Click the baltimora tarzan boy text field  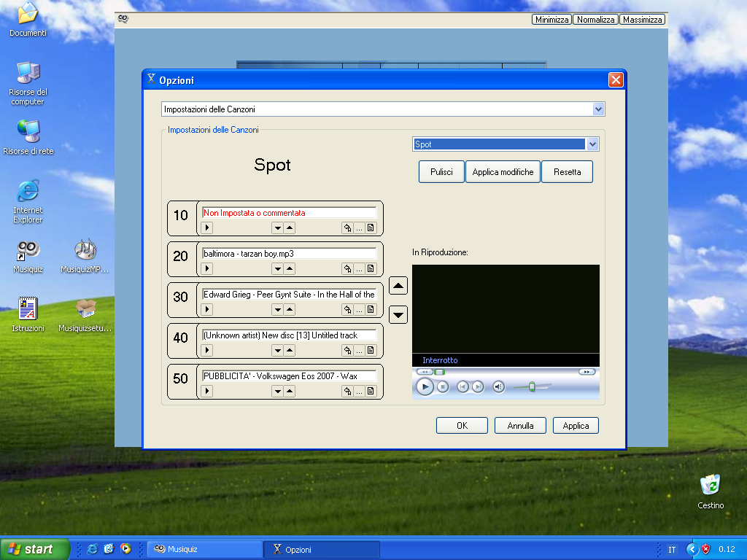[x=289, y=254]
